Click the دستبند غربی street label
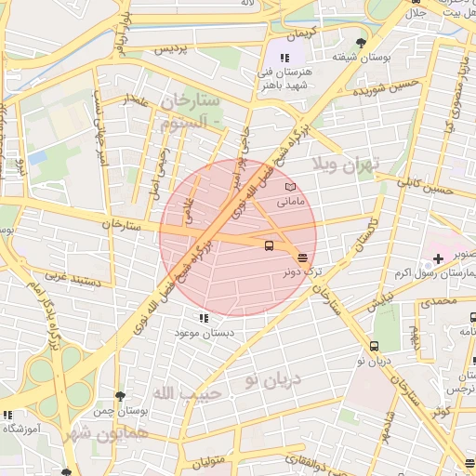This screenshot has height=476, width=476. point(73,280)
